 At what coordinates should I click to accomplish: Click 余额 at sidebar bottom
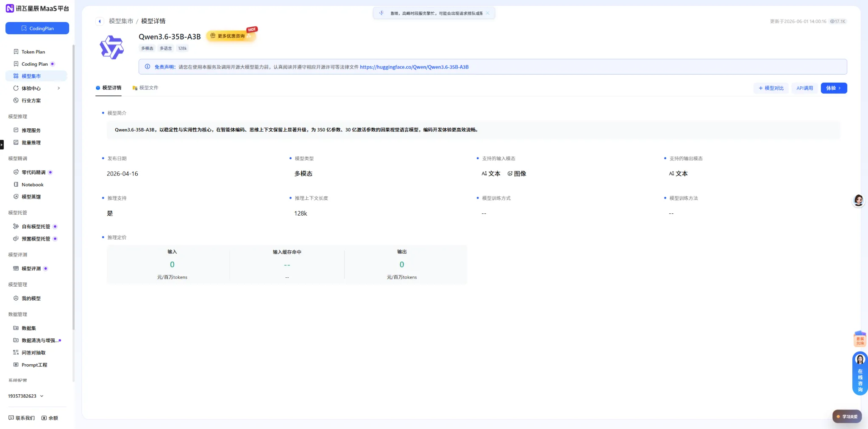pos(50,418)
